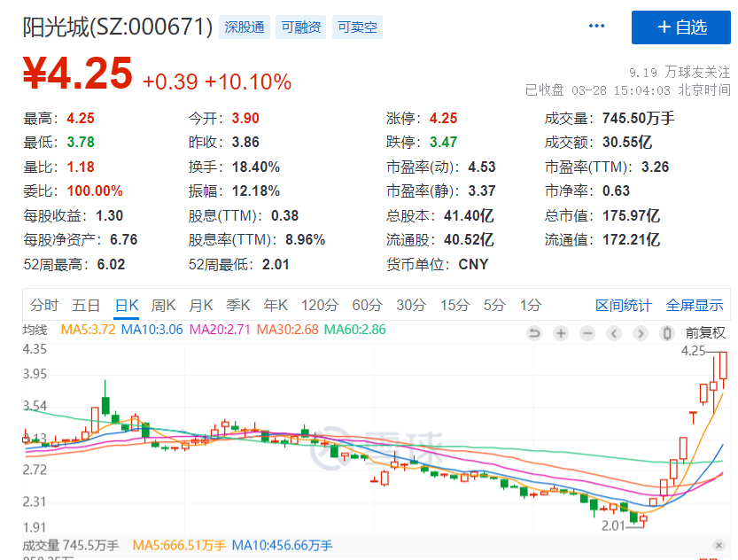Image resolution: width=738 pixels, height=560 pixels.
Task: Click 52周最低 value 2.01
Action: tap(276, 264)
